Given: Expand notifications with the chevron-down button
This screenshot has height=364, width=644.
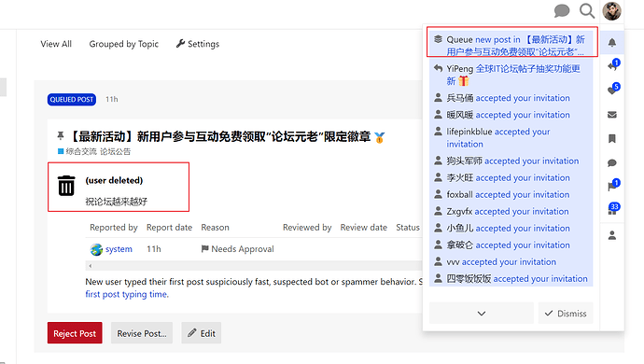Looking at the screenshot, I should (x=482, y=313).
